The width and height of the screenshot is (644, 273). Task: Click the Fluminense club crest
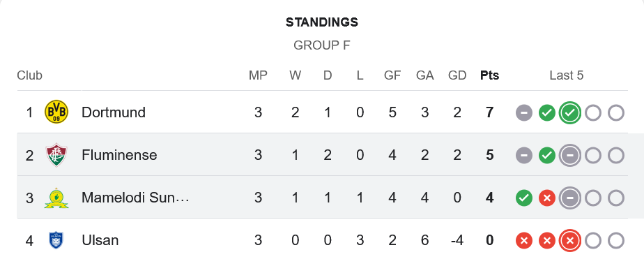(56, 155)
